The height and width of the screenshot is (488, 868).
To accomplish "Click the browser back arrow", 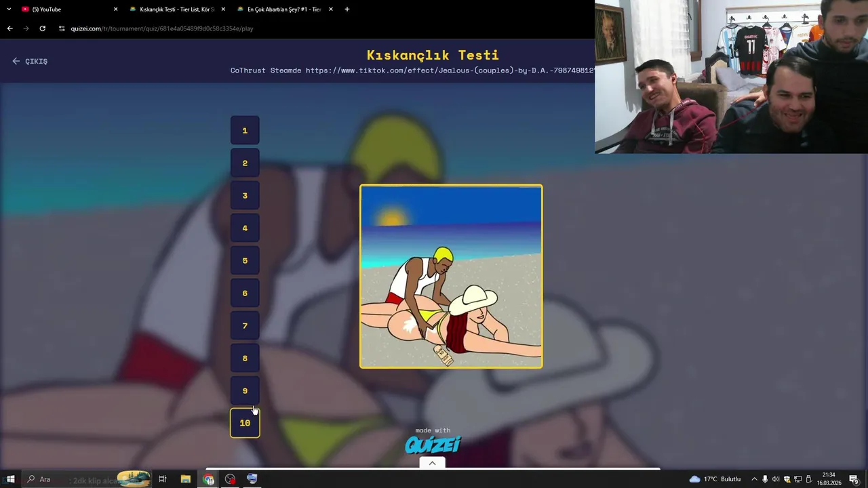I will [x=9, y=28].
